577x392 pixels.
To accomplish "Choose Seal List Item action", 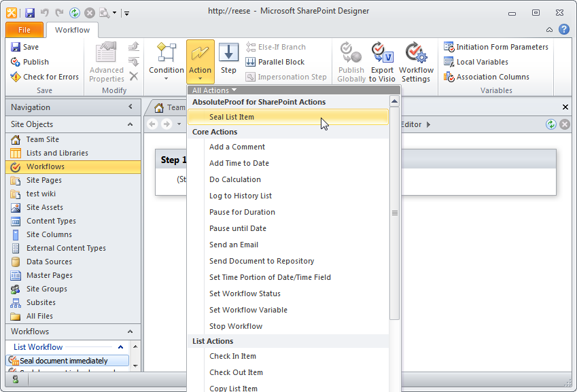I will (x=232, y=117).
